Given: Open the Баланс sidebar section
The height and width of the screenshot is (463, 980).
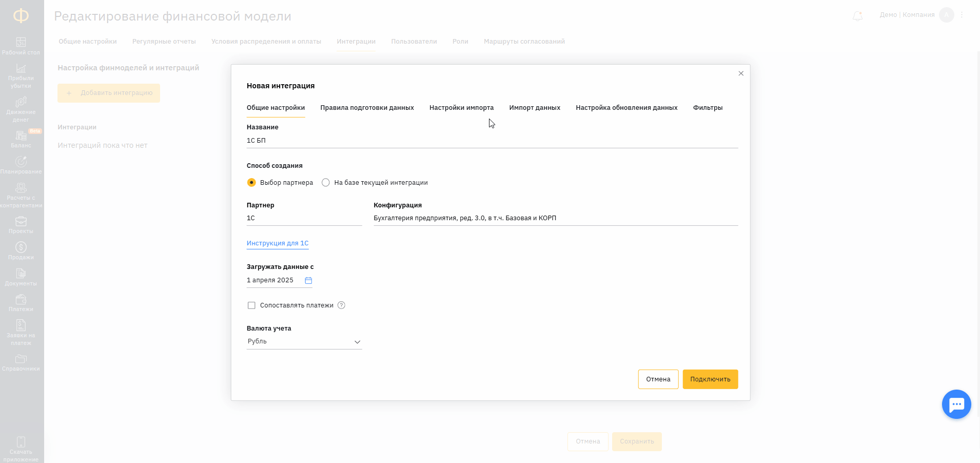Looking at the screenshot, I should click(21, 139).
